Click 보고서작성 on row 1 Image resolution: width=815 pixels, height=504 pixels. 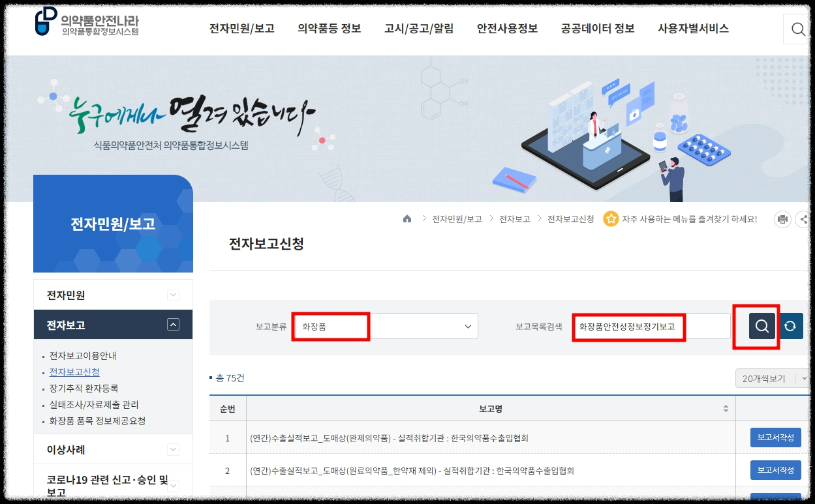[775, 437]
